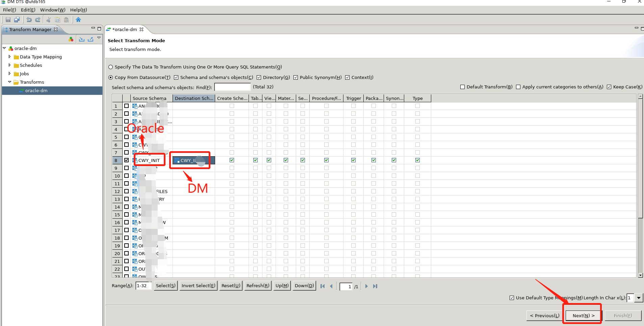Open the Home page icon

[x=78, y=20]
